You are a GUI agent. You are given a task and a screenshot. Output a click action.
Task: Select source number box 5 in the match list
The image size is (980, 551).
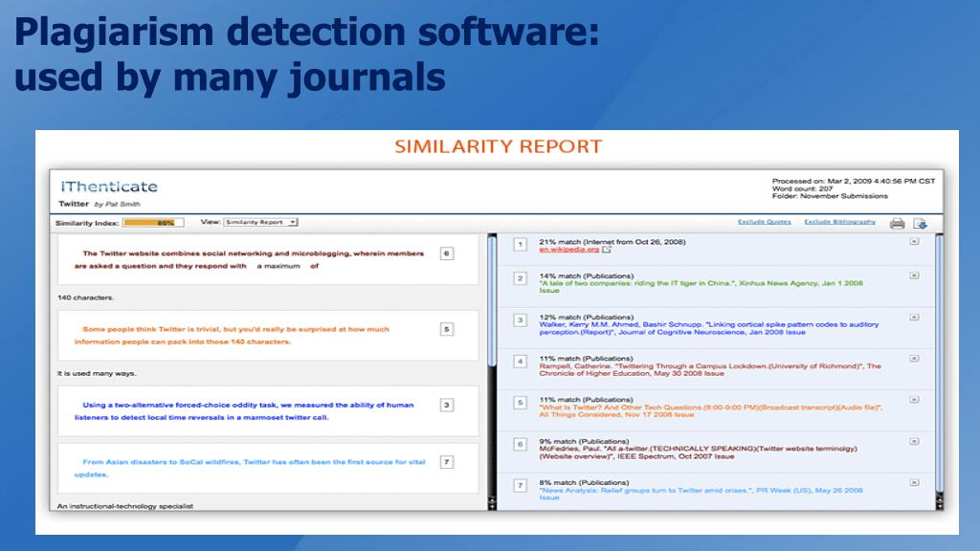(520, 403)
